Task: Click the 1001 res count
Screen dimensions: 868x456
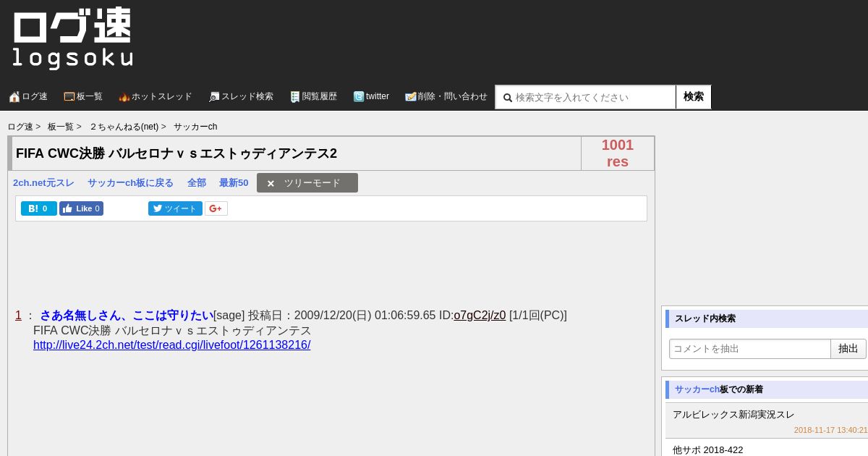Action: (x=618, y=153)
